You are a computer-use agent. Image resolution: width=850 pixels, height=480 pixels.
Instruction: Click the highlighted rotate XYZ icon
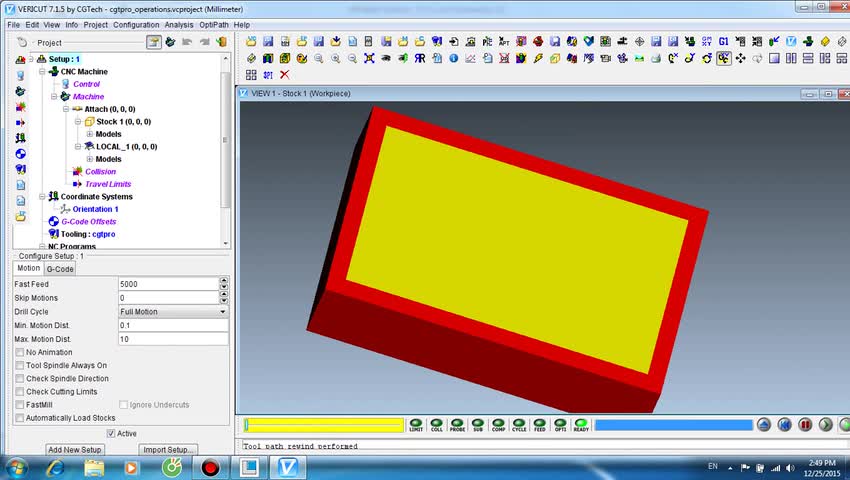point(723,58)
